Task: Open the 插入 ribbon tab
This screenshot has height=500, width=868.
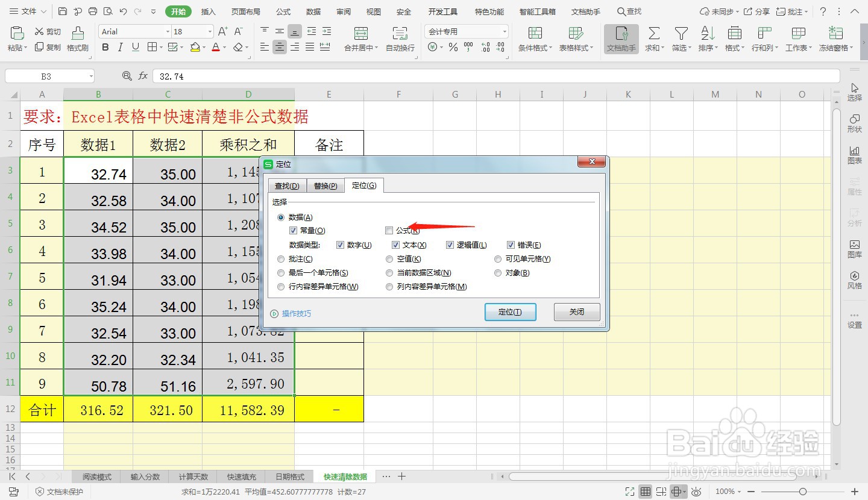Action: (208, 11)
